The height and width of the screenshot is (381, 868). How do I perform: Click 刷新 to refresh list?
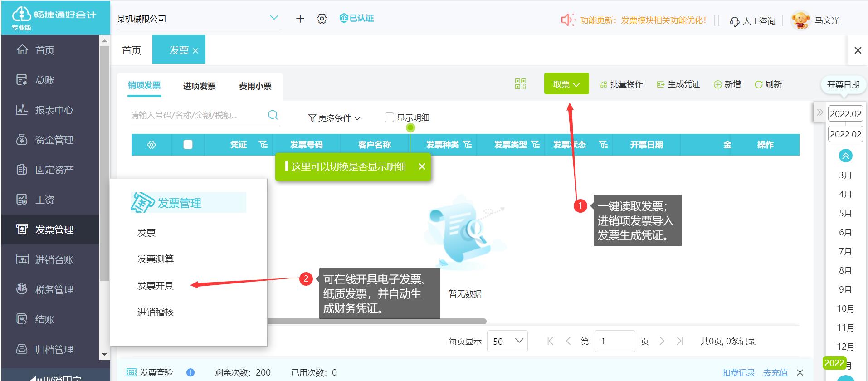pyautogui.click(x=768, y=84)
